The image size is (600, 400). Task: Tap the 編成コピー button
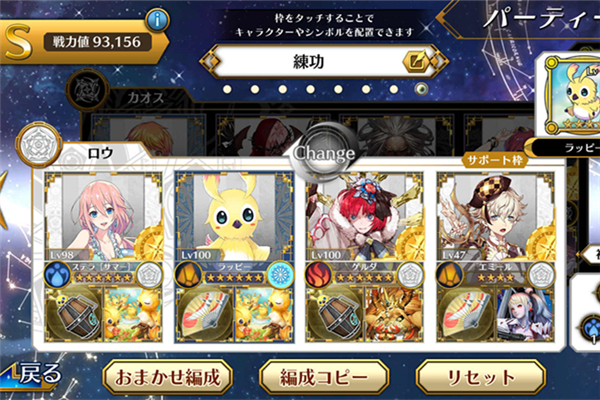324,377
